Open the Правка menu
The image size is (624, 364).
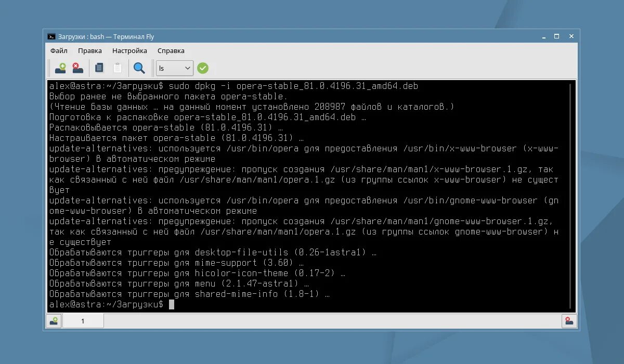[90, 50]
